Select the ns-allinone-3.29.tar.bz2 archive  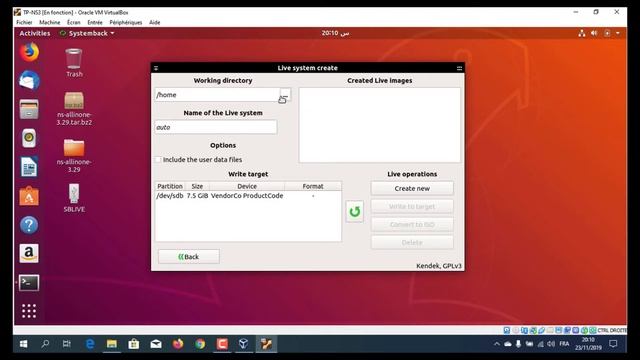[74, 108]
